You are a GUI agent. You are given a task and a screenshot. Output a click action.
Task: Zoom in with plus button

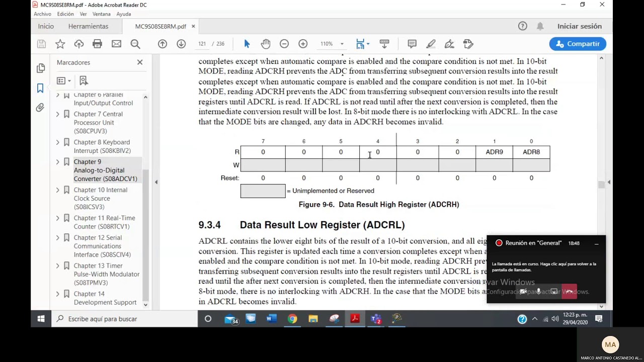(x=303, y=44)
